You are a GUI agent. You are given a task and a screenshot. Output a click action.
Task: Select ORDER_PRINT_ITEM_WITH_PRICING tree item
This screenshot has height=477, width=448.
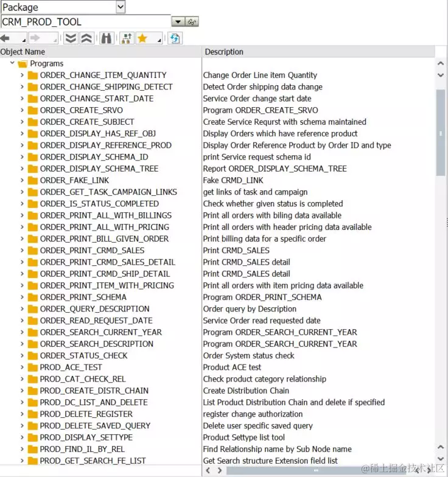coord(107,285)
